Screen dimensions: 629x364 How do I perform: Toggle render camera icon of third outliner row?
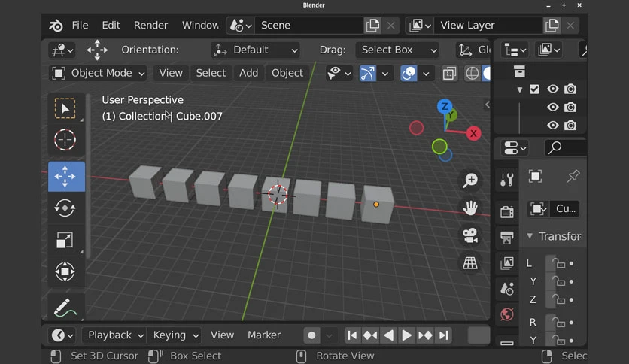tap(570, 126)
